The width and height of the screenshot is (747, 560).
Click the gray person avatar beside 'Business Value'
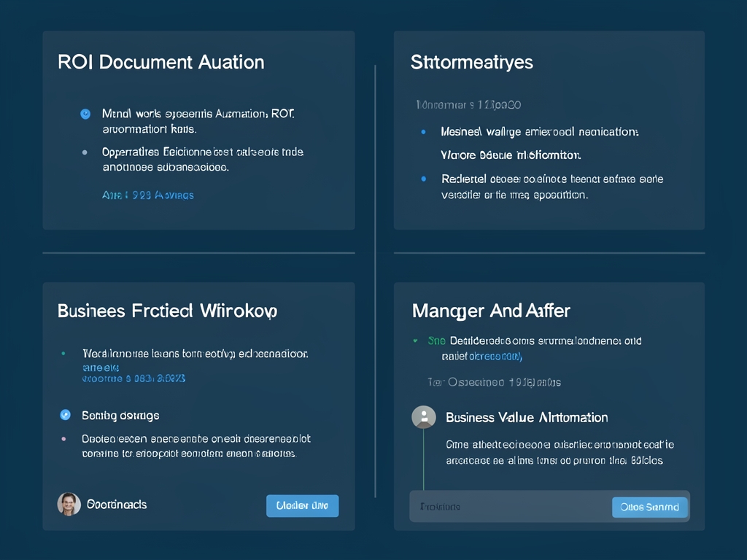[424, 417]
